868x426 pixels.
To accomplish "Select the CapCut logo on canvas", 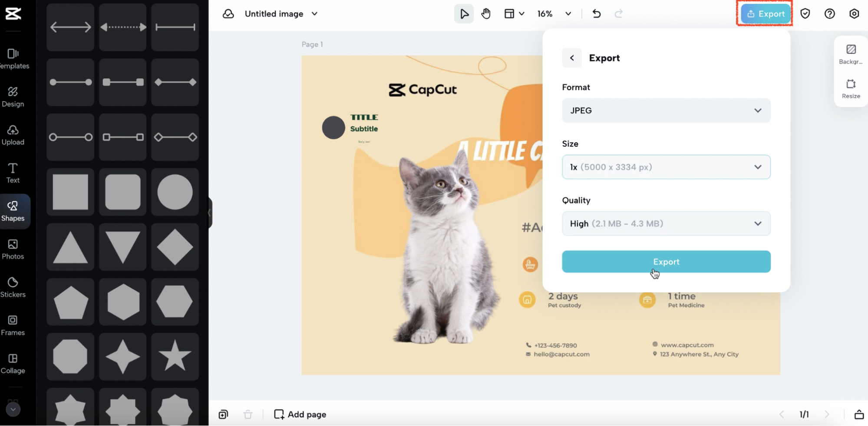I will pyautogui.click(x=422, y=90).
